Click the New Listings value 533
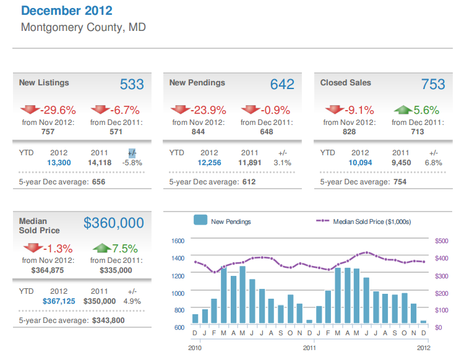The height and width of the screenshot is (360, 459). (x=132, y=84)
